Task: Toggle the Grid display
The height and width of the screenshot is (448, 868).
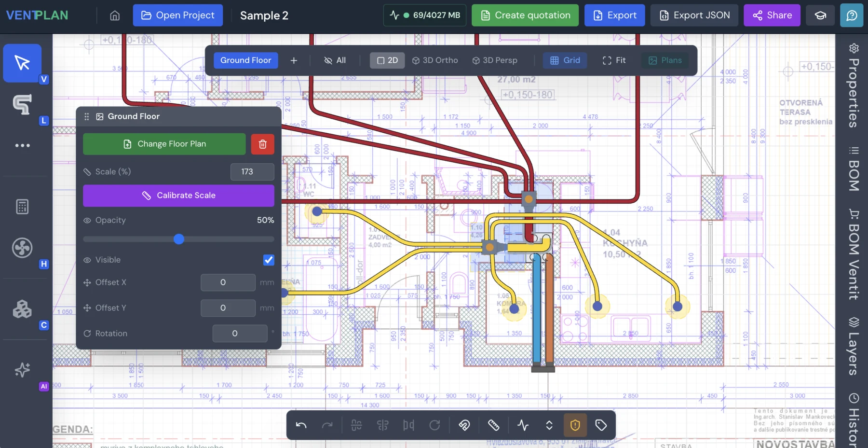Action: tap(565, 60)
